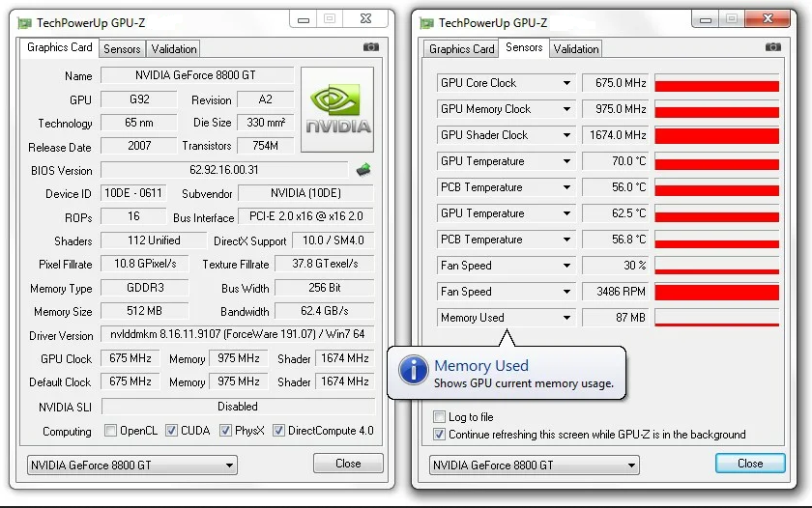The width and height of the screenshot is (812, 508).
Task: Click the Bus Interface field PCI-E 2.0
Action: [306, 216]
